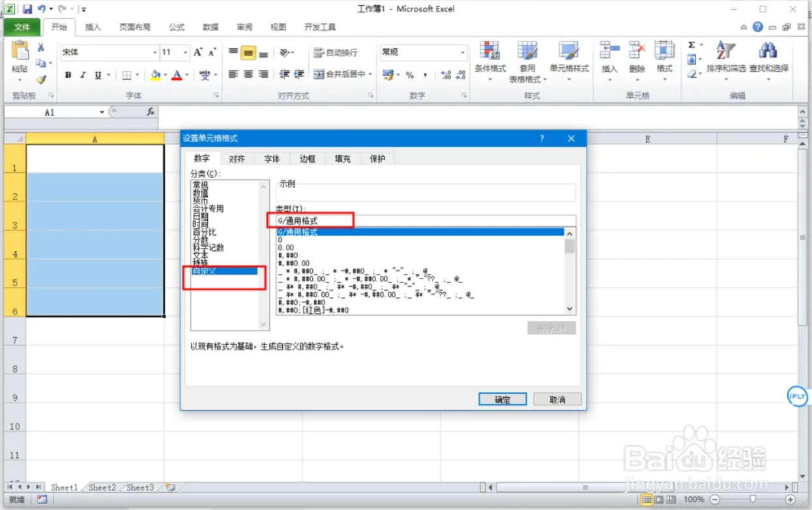
Task: Click the Comma Style icon
Action: point(425,75)
